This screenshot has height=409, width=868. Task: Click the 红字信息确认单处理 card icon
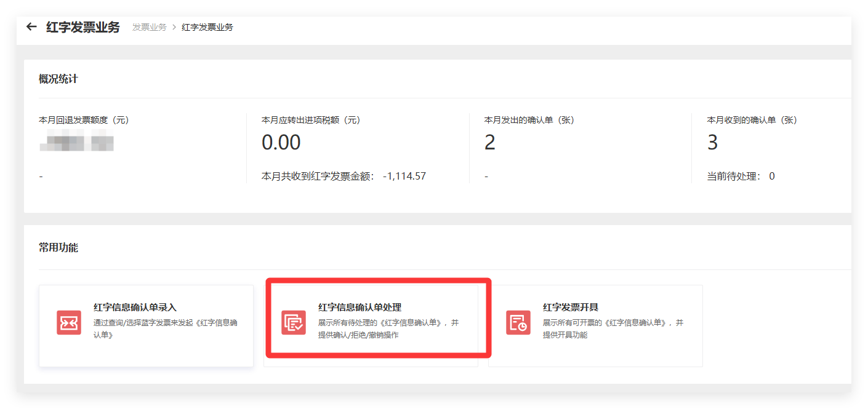coord(293,323)
